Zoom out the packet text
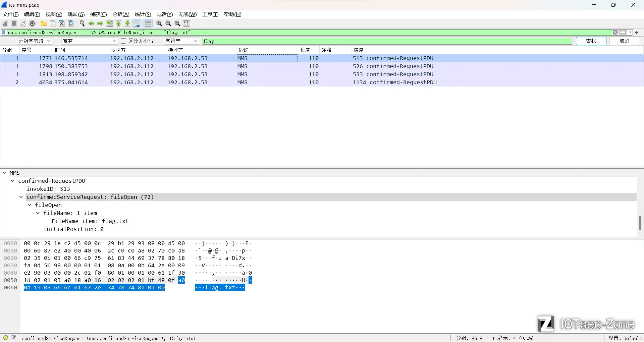 [168, 23]
